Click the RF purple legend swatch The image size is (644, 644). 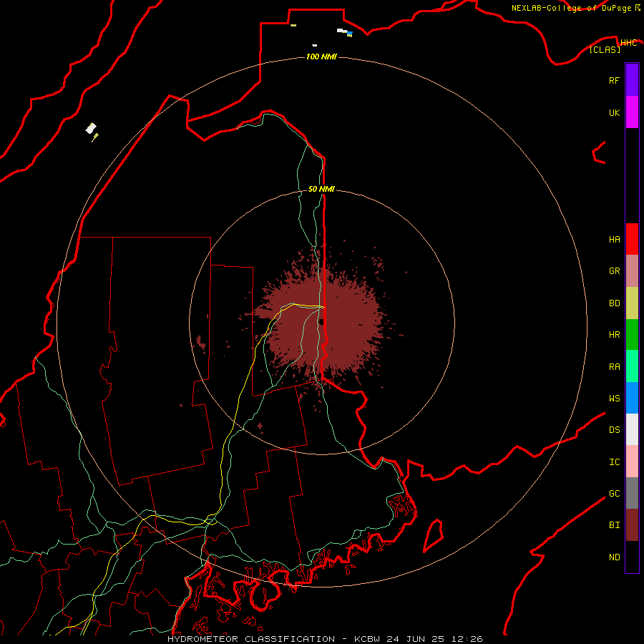pyautogui.click(x=632, y=80)
